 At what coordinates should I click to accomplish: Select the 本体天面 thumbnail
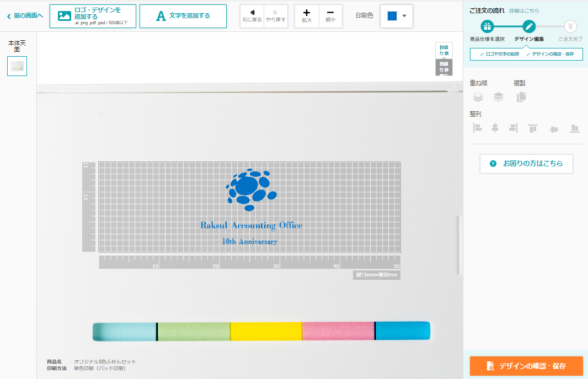(x=17, y=66)
